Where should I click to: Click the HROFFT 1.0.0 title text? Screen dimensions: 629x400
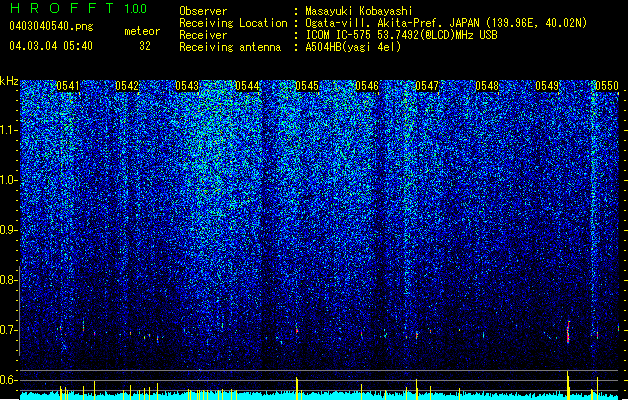[x=78, y=8]
